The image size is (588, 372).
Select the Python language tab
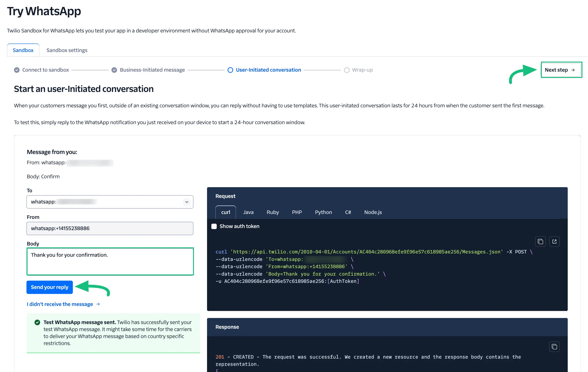(x=323, y=212)
